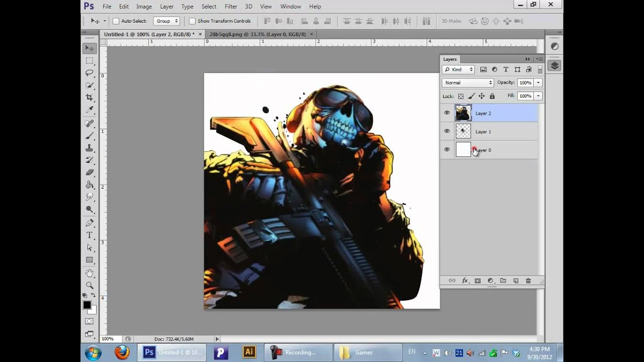The image size is (644, 362).
Task: Click the Add layer mask icon
Action: [x=477, y=281]
